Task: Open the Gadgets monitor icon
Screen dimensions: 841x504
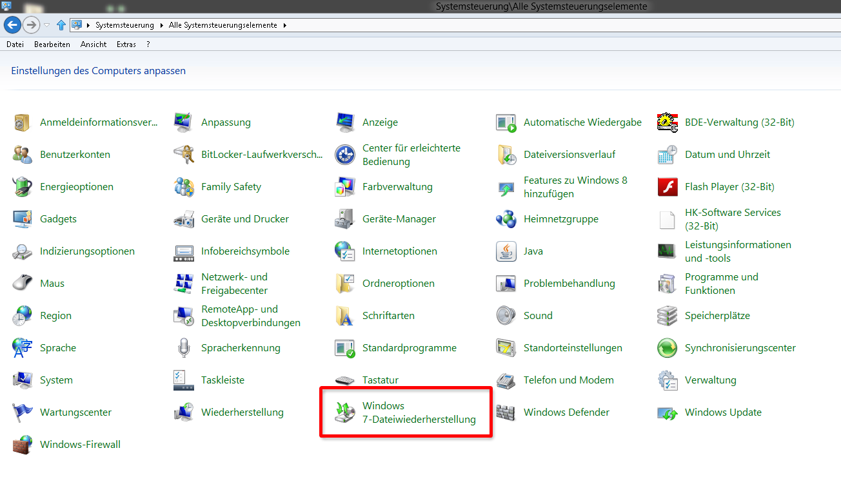Action: (x=23, y=219)
